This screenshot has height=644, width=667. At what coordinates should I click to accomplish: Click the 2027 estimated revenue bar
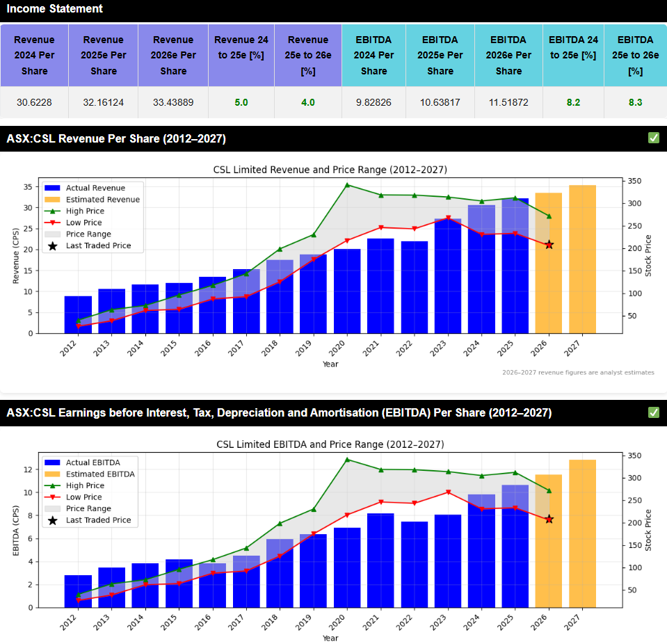[x=582, y=259]
